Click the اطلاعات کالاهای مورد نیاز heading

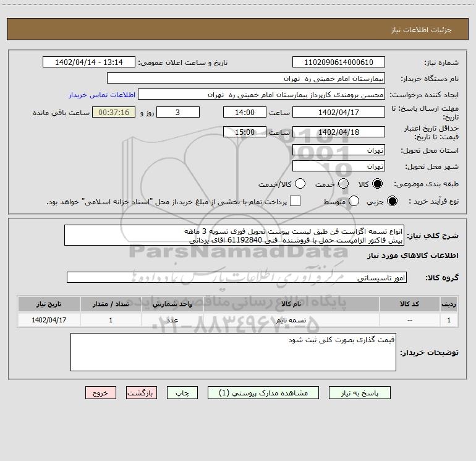[x=413, y=256]
